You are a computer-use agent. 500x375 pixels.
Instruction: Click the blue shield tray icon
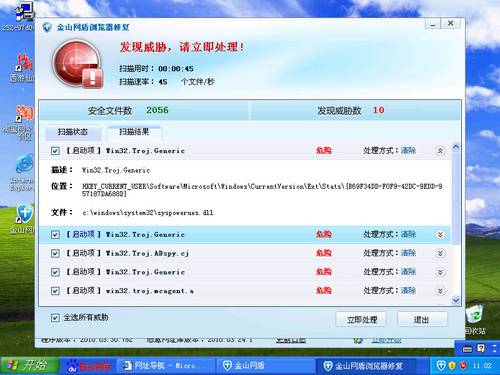(441, 366)
